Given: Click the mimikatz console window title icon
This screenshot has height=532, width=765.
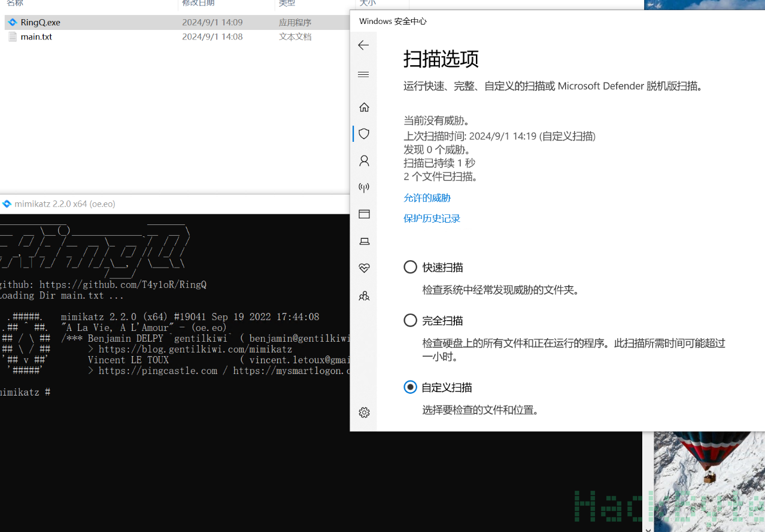Looking at the screenshot, I should tap(7, 203).
